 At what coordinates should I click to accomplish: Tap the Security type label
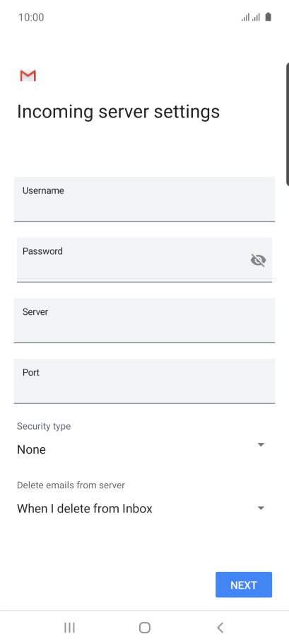coord(44,426)
